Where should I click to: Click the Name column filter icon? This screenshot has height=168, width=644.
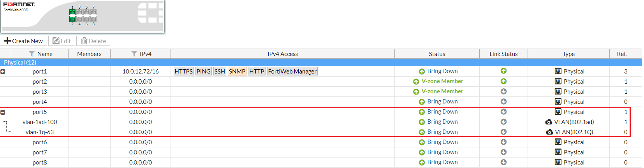tap(32, 54)
